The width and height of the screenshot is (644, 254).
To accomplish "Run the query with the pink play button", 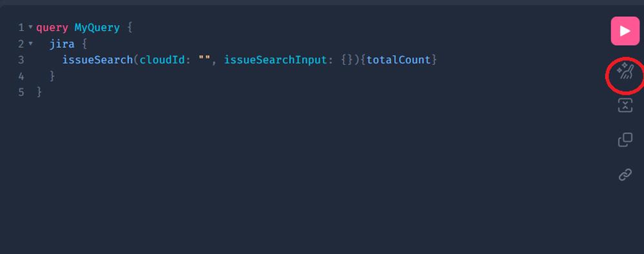I will [625, 31].
